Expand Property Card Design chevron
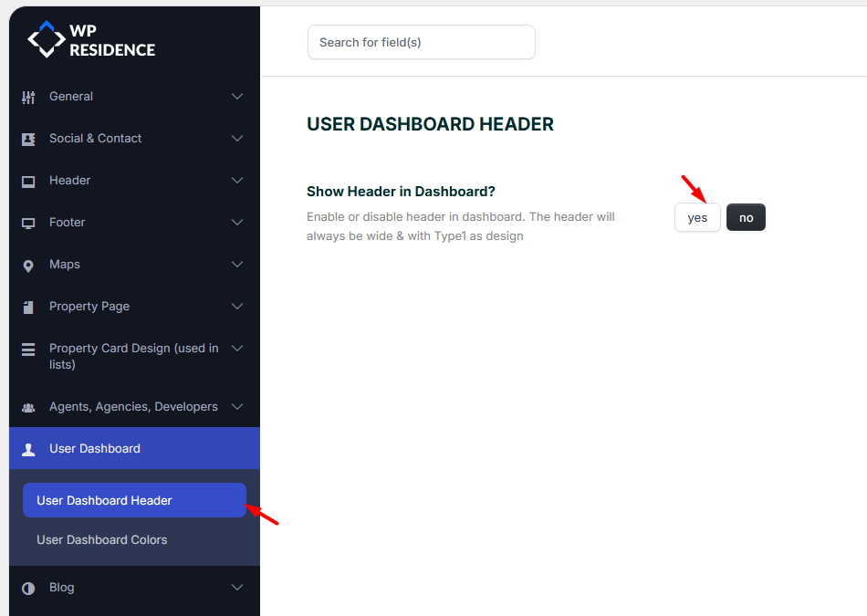Viewport: 867px width, 616px height. [237, 349]
